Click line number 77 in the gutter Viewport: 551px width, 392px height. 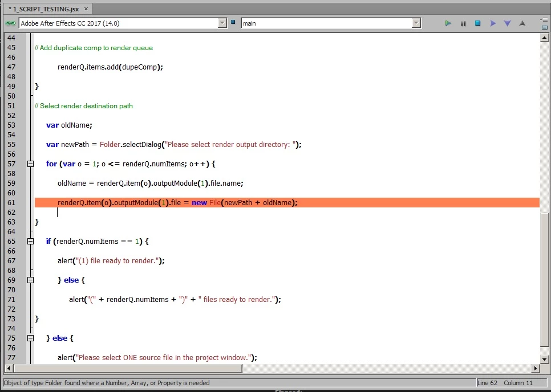(11, 358)
